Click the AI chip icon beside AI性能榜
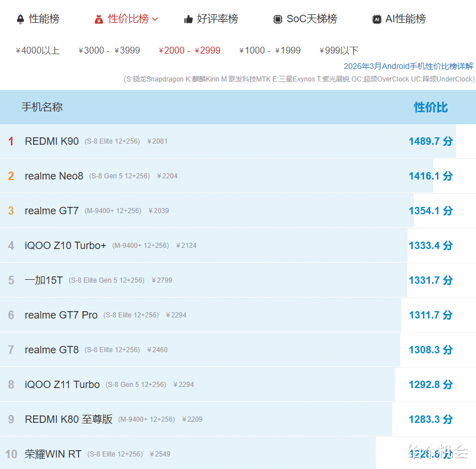This screenshot has height=469, width=476. tap(377, 19)
